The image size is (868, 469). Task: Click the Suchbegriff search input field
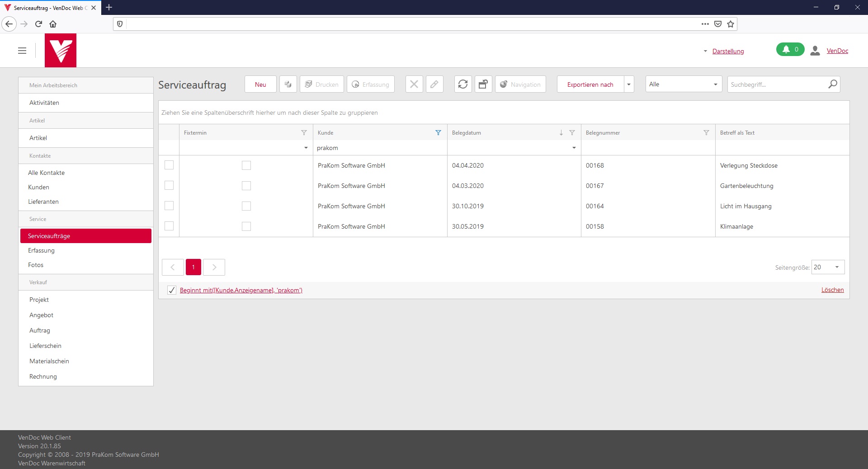777,84
